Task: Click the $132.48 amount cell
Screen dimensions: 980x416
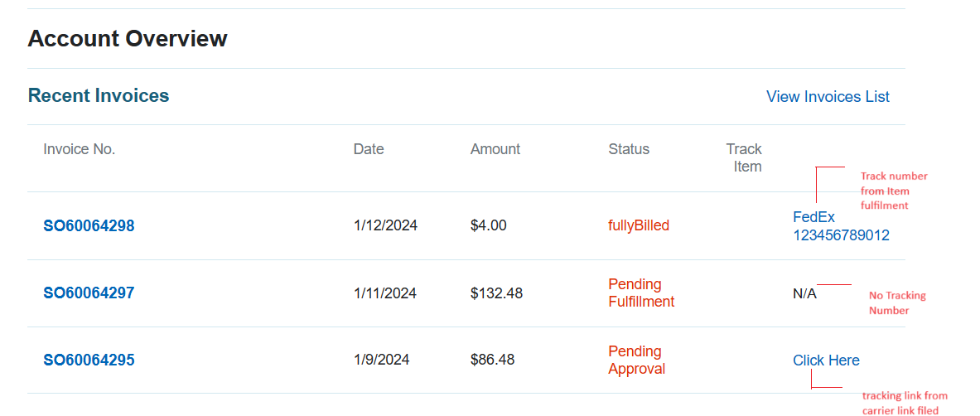Action: tap(496, 293)
